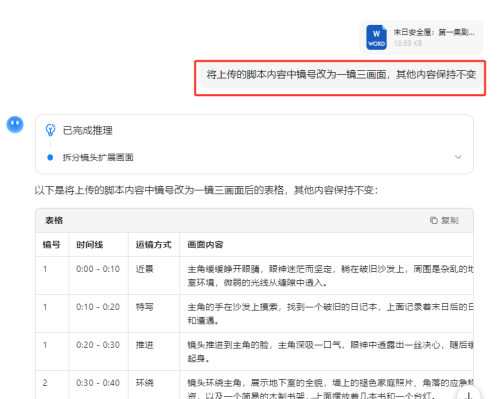Screen dimensions: 500x399
Task: Select the attached file name 末日安全屋
Action: (434, 32)
